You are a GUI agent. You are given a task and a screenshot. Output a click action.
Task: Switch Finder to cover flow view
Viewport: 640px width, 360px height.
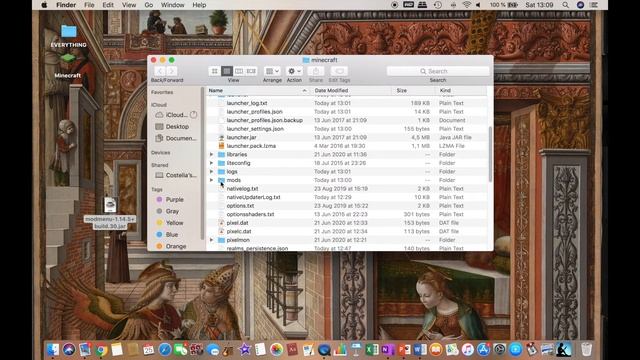pyautogui.click(x=251, y=71)
